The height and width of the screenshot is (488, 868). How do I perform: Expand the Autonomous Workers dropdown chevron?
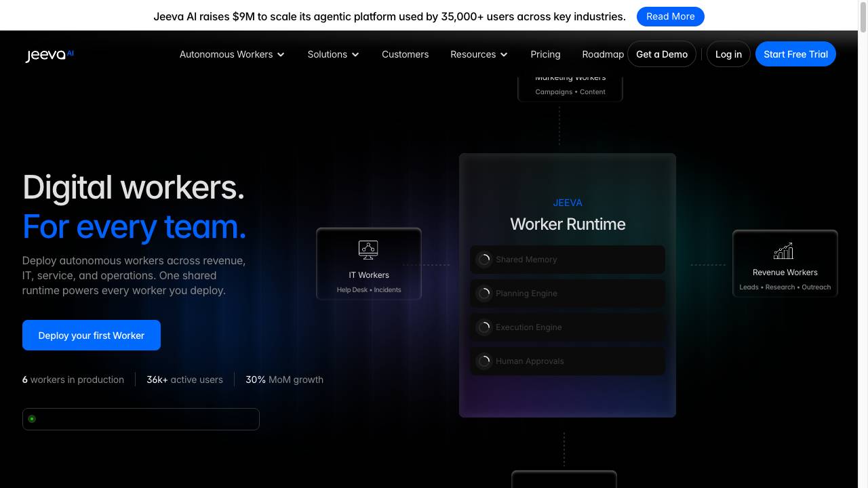(x=281, y=55)
